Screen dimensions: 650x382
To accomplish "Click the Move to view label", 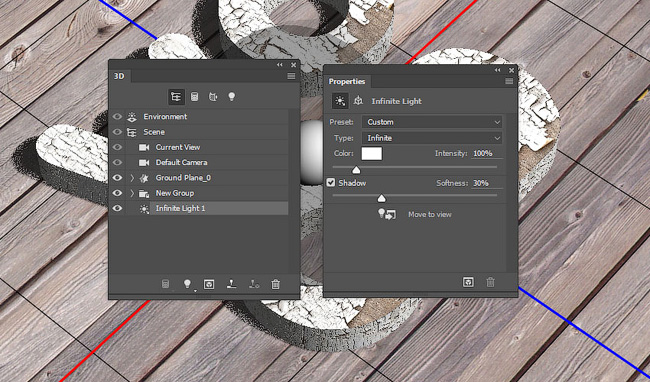I will [429, 214].
